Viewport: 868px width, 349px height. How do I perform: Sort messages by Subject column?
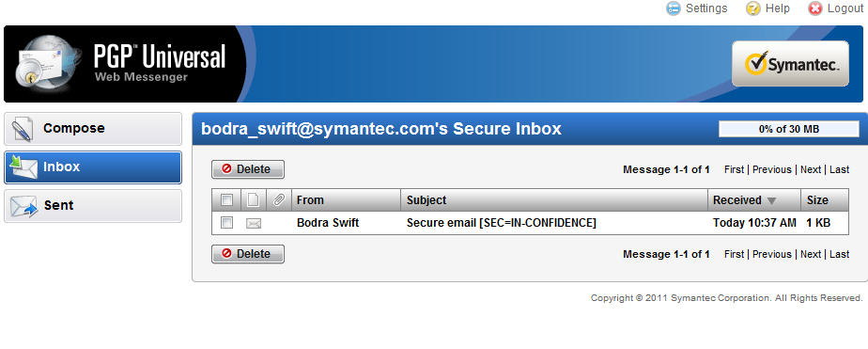pos(426,200)
